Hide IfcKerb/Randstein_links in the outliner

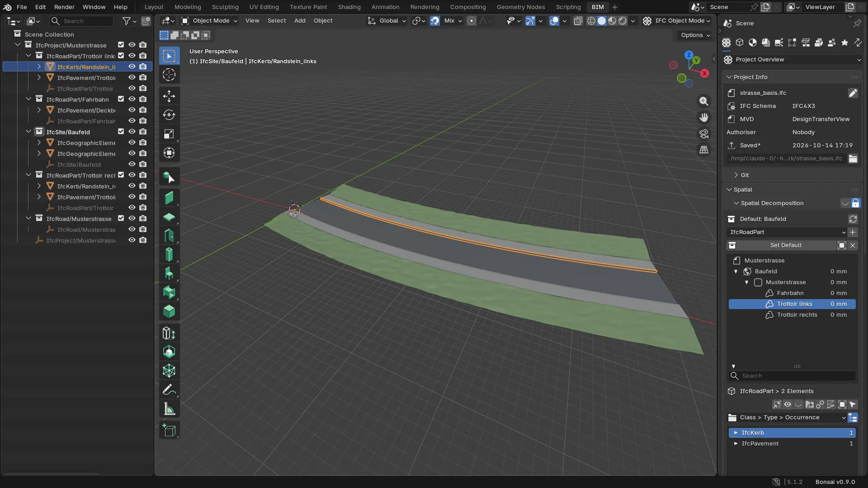coord(132,66)
